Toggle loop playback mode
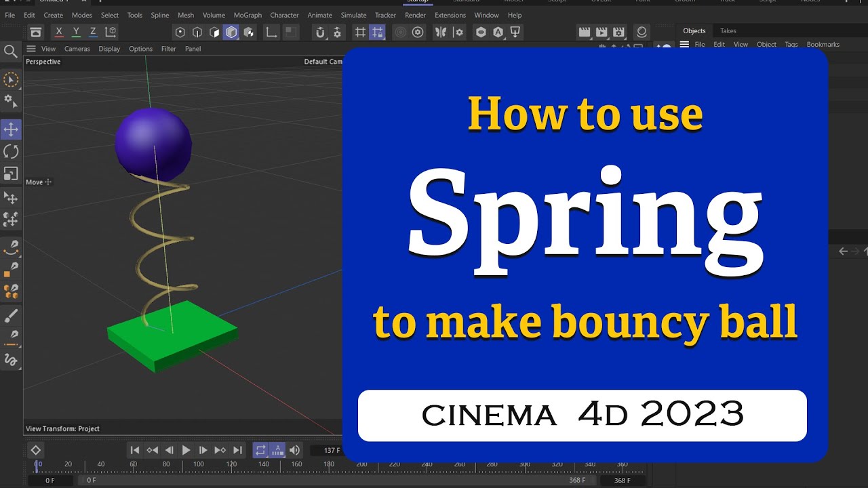 tap(260, 450)
